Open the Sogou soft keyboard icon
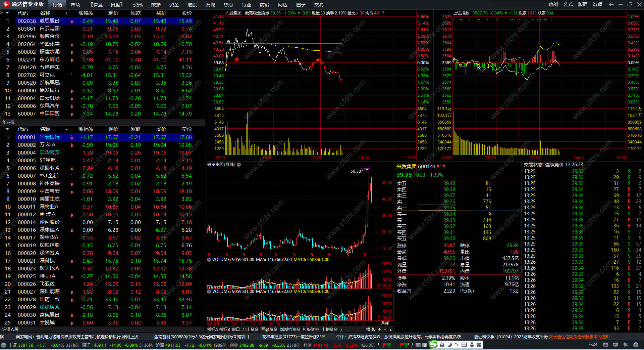This screenshot has width=644, height=350. point(464,345)
